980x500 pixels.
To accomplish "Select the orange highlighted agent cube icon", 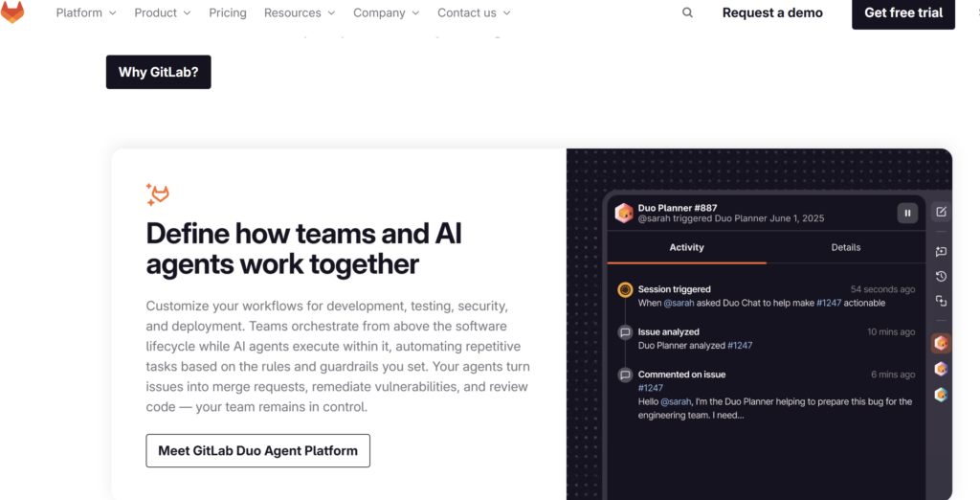I will (x=942, y=344).
